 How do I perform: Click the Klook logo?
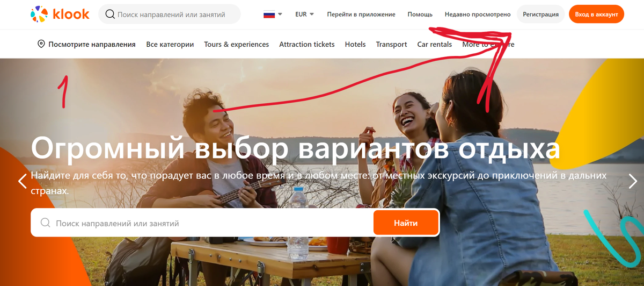pyautogui.click(x=60, y=15)
